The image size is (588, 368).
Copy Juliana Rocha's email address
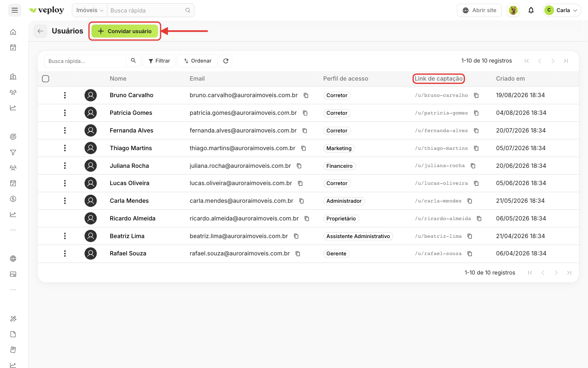(x=299, y=166)
